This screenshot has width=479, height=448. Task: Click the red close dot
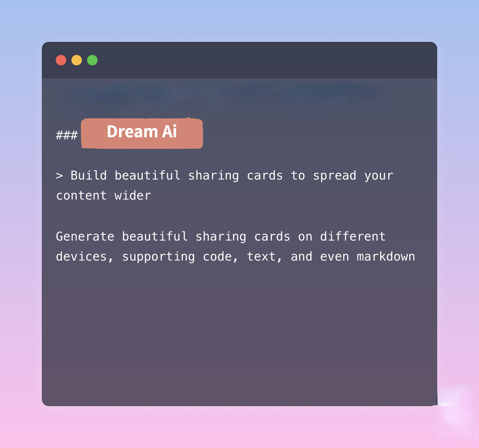(61, 60)
